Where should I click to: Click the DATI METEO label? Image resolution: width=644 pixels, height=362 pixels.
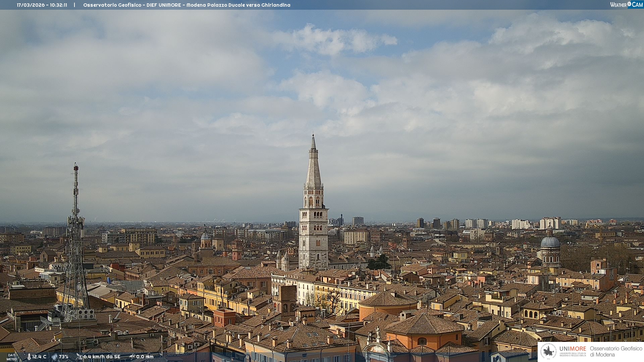click(x=11, y=357)
